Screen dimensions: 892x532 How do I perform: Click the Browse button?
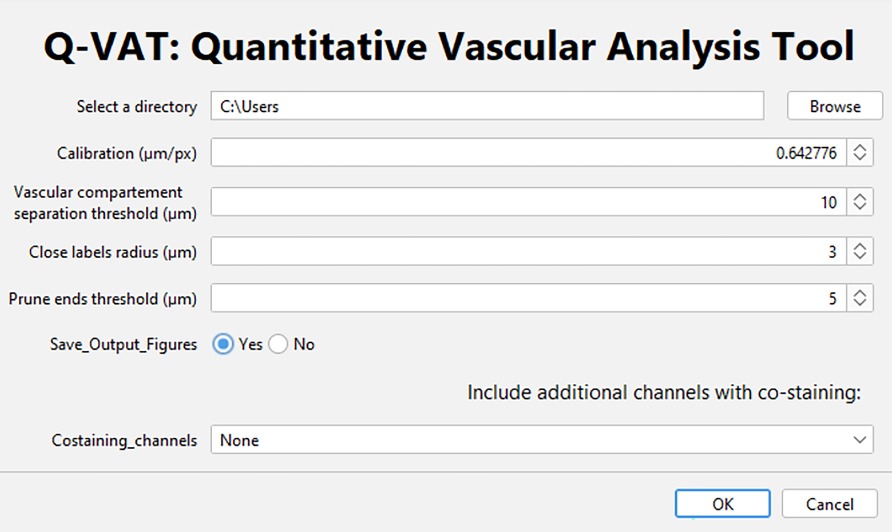[x=835, y=106]
